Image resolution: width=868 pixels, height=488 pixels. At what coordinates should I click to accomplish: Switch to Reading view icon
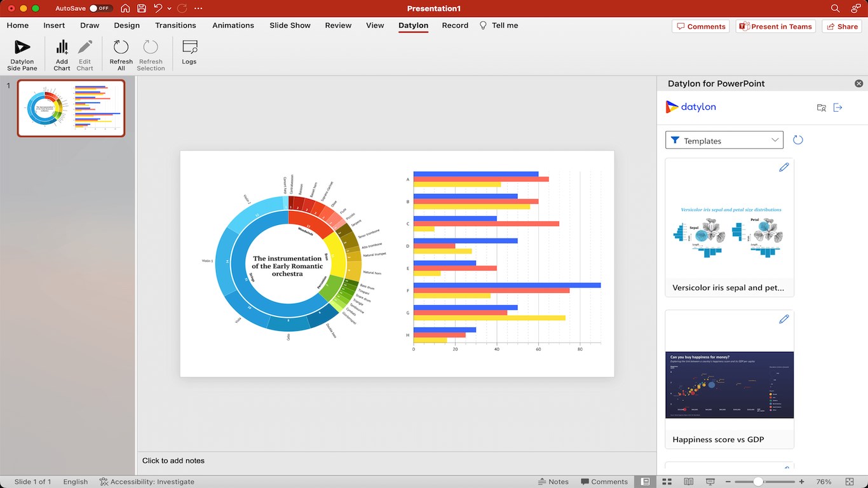tap(688, 482)
